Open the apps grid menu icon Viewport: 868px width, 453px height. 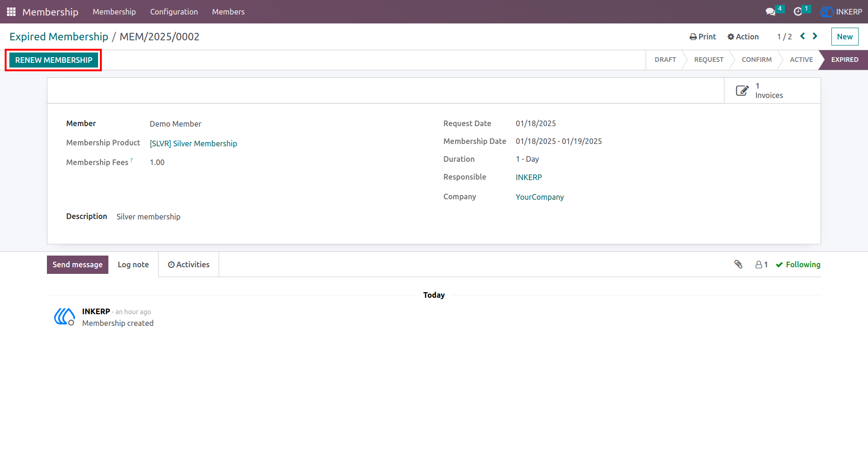(x=11, y=12)
